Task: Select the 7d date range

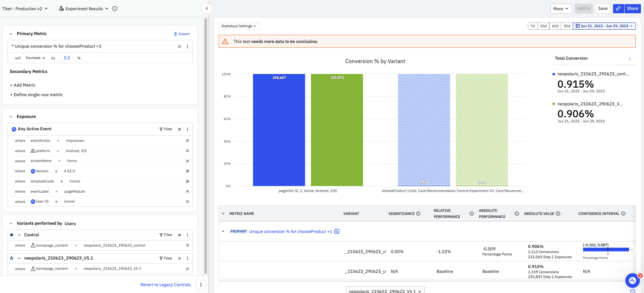Action: pos(533,26)
